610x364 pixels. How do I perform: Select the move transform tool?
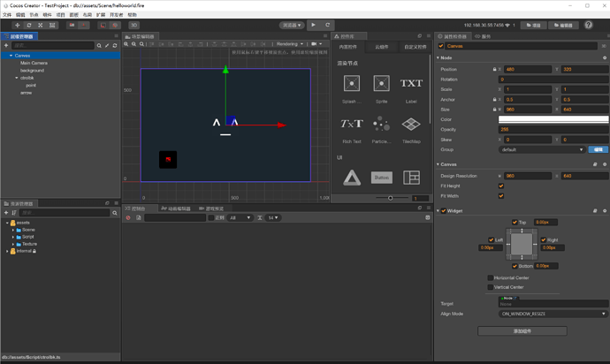point(17,25)
